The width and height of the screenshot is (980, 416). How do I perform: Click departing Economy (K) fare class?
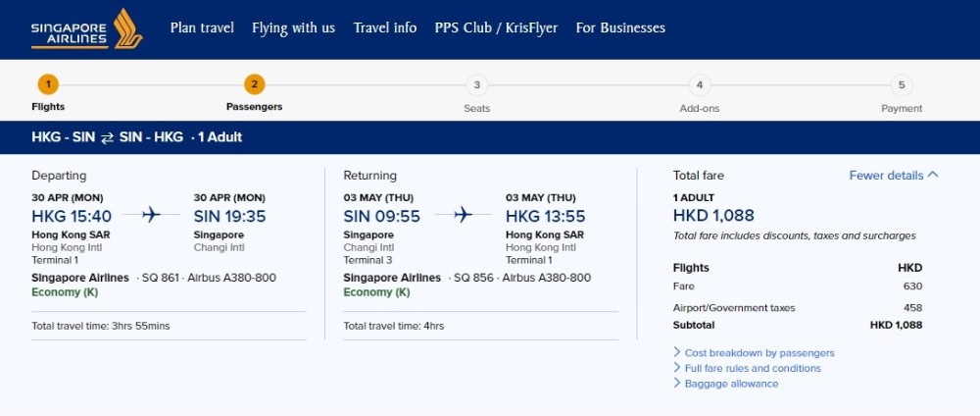(x=63, y=292)
